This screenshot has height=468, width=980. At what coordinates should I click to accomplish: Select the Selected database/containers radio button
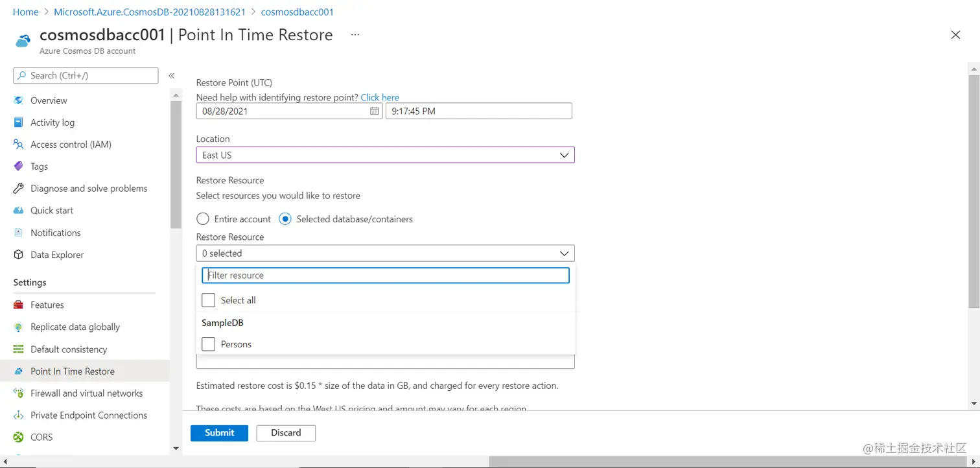click(285, 219)
